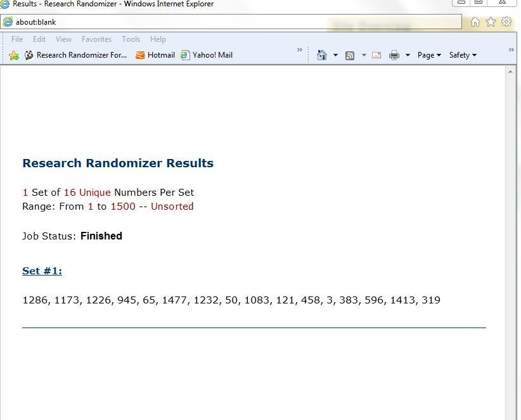Screen dimensions: 521x420
Task: Click the Read Mail envelope icon
Action: [376, 55]
